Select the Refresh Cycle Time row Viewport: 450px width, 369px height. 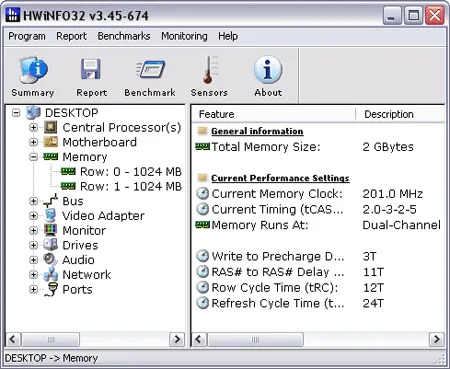click(x=278, y=303)
